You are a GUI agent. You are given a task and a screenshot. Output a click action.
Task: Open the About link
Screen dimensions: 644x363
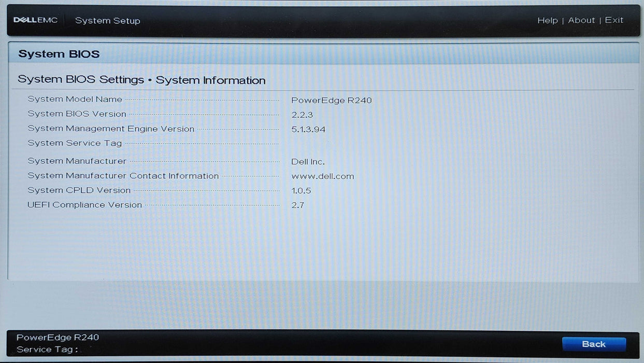581,20
